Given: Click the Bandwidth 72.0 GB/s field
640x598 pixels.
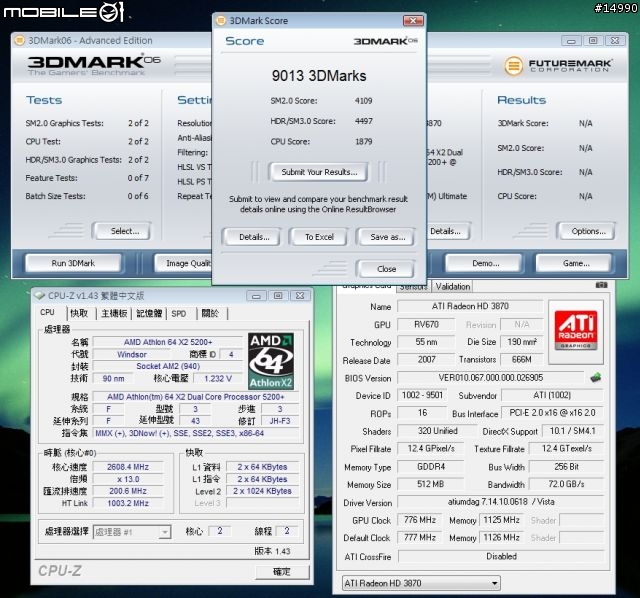Looking at the screenshot, I should (566, 484).
